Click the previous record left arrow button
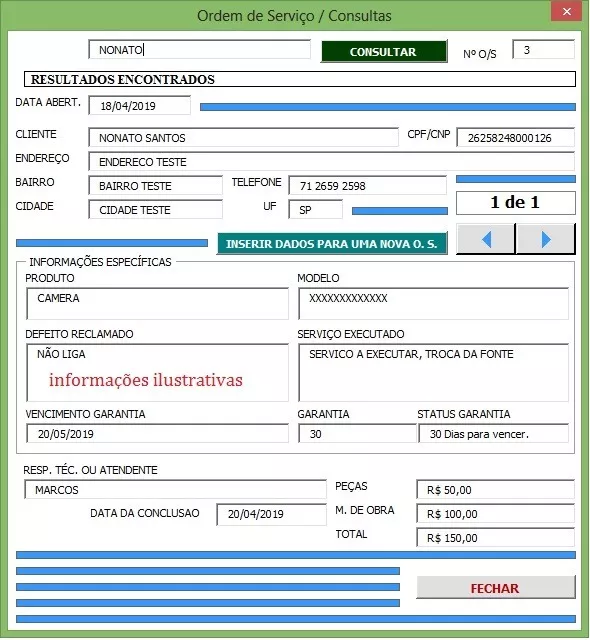 coord(486,239)
